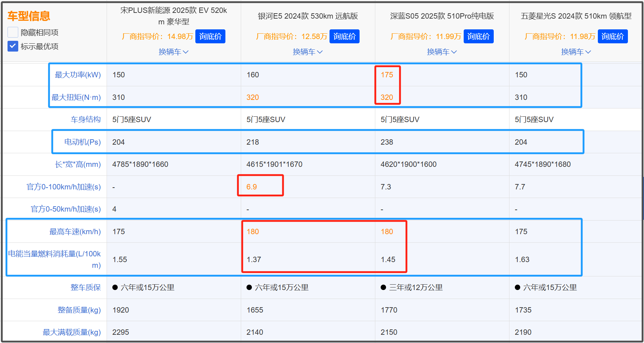Select the 7.3 acceleration value
This screenshot has width=644, height=343.
point(386,187)
